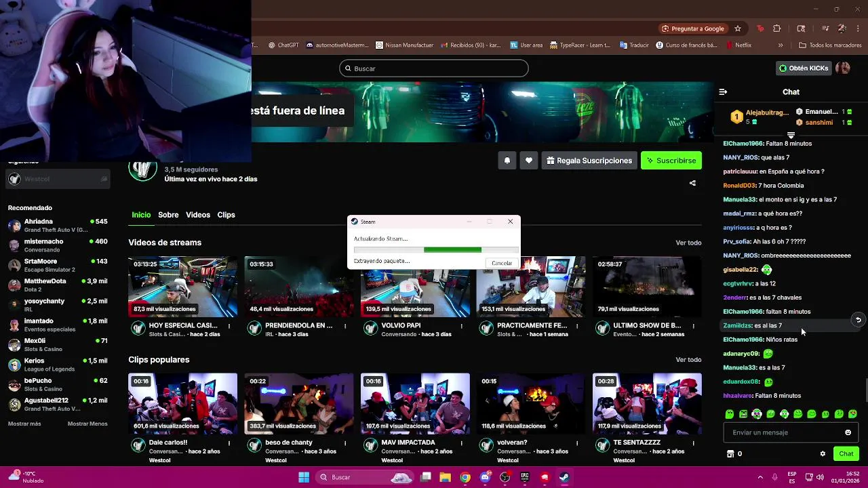This screenshot has height=488, width=868.
Task: Click the Windows Start button
Action: [304, 477]
